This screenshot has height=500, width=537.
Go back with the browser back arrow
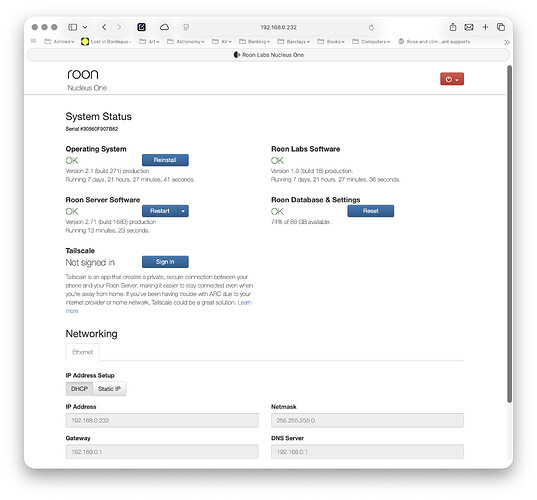tap(104, 27)
